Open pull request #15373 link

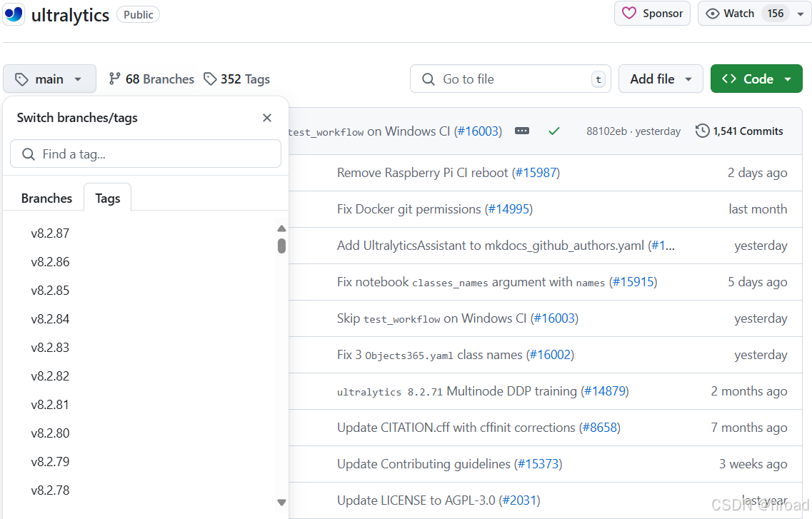(538, 464)
